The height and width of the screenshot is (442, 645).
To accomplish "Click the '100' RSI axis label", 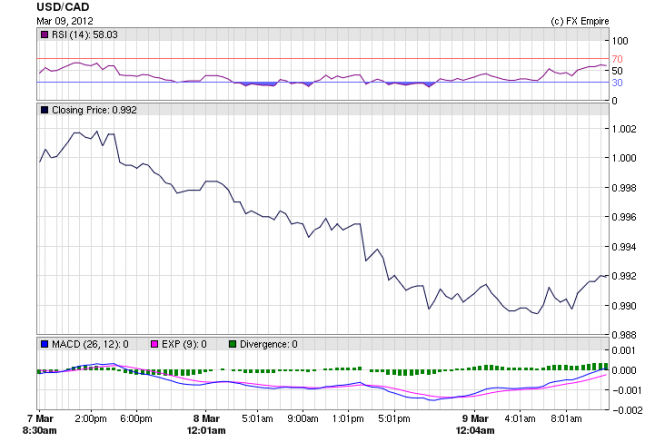I will pos(620,41).
